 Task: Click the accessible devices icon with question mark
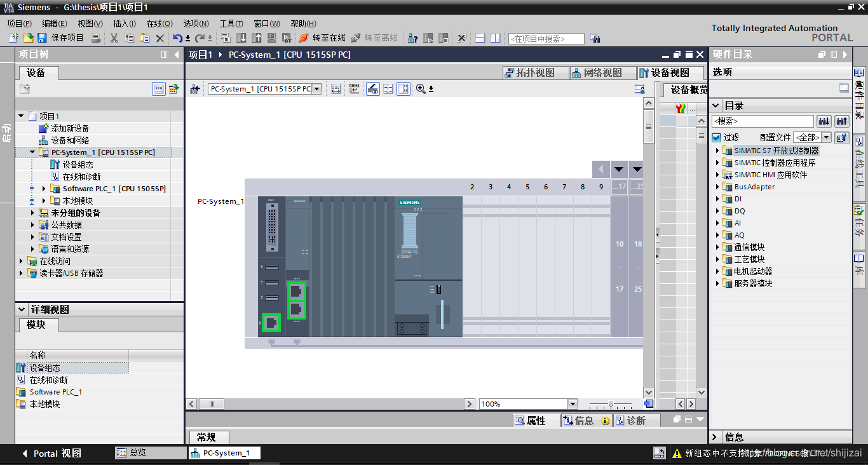click(x=412, y=38)
